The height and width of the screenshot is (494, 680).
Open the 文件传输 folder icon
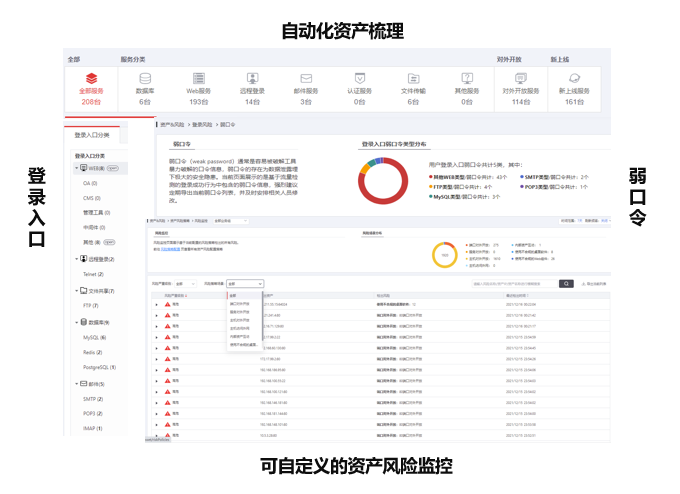413,78
